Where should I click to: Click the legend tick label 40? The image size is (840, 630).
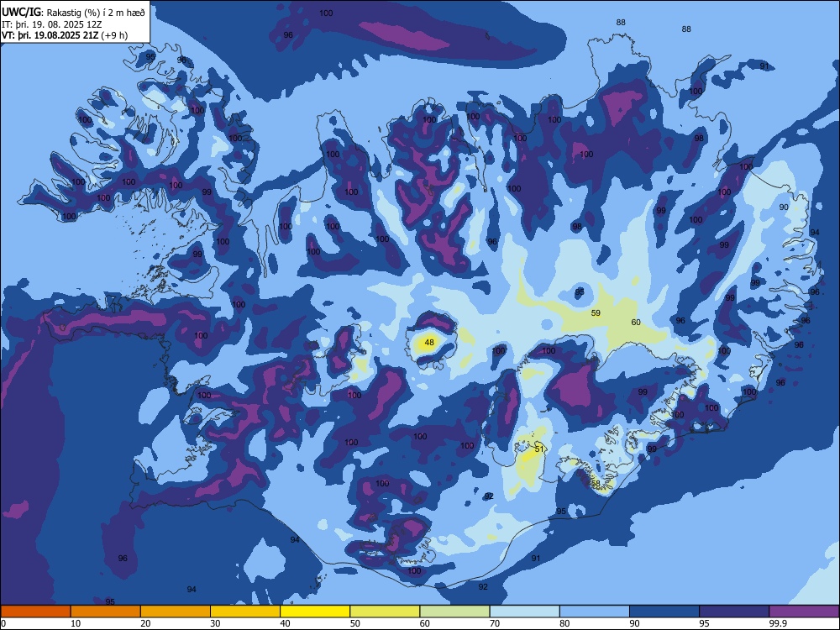285,623
